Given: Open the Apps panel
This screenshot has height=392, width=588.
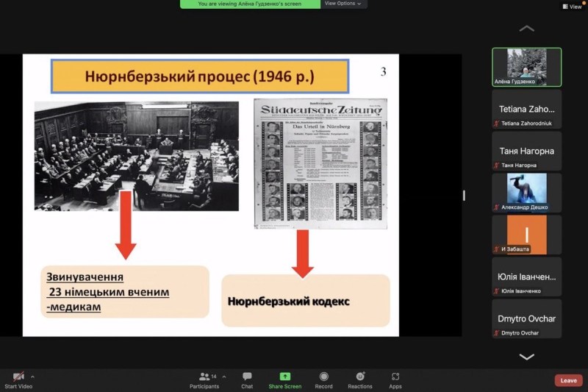Looking at the screenshot, I should (395, 380).
